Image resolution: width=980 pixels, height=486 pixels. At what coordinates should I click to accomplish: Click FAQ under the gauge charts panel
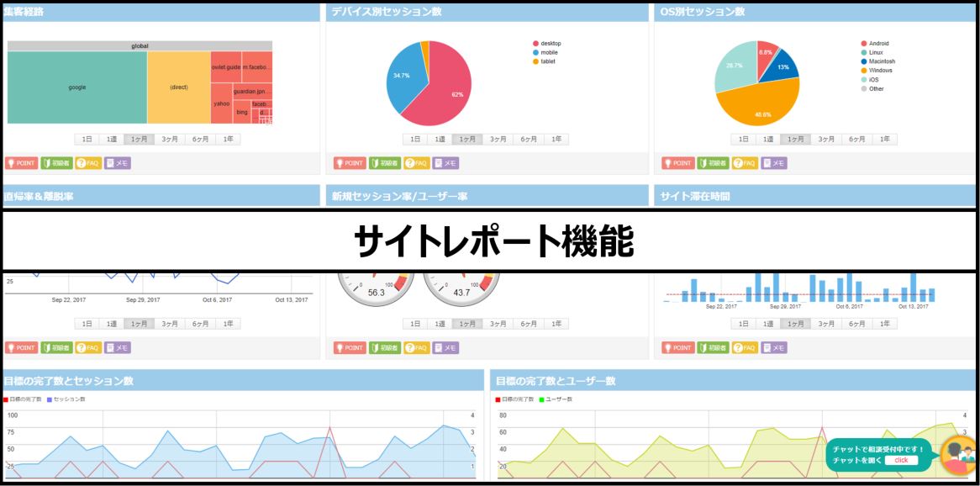point(417,348)
